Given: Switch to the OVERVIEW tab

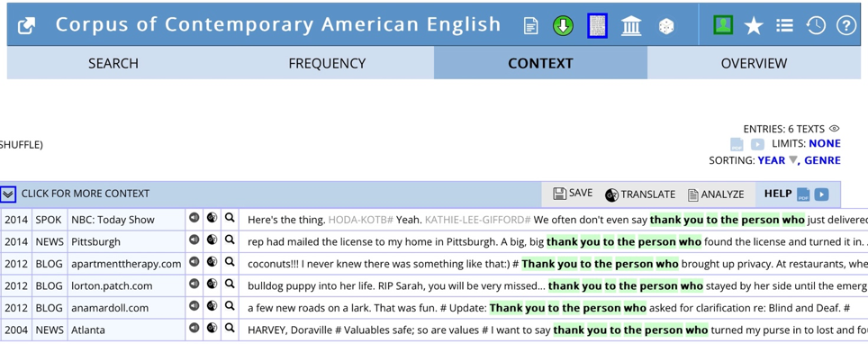Looking at the screenshot, I should point(754,63).
